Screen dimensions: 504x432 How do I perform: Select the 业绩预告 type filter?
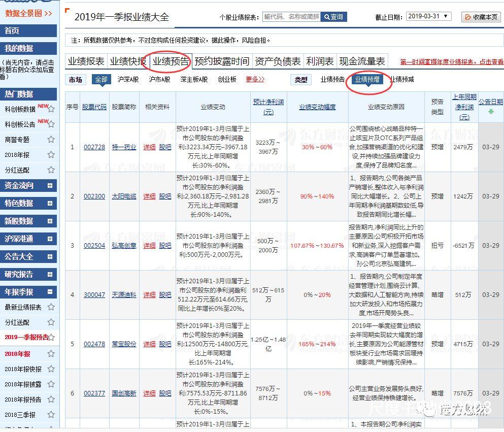(332, 79)
